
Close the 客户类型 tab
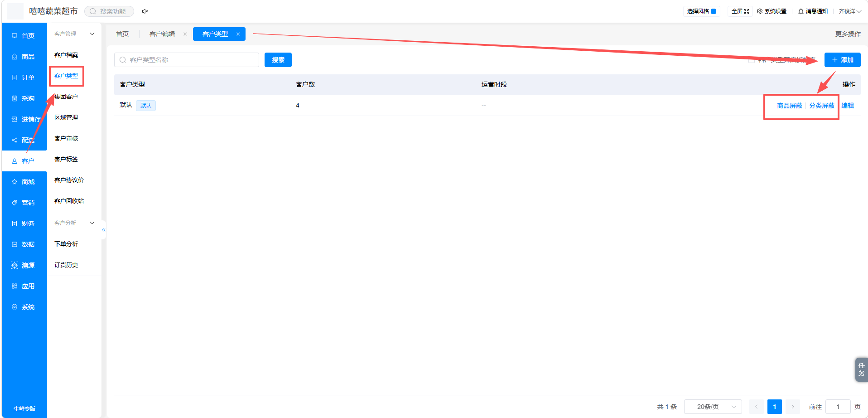pos(238,34)
